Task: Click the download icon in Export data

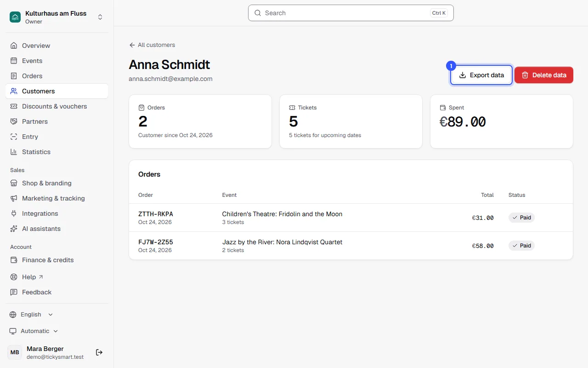Action: pos(463,75)
